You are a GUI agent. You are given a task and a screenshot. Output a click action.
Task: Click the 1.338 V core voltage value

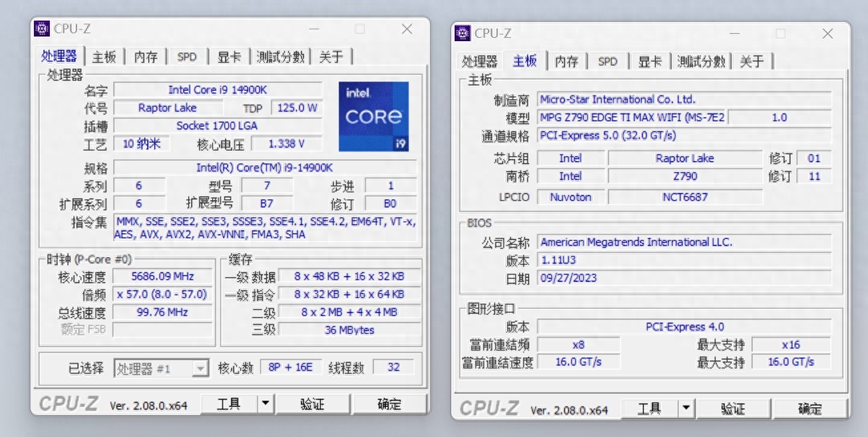tap(286, 143)
